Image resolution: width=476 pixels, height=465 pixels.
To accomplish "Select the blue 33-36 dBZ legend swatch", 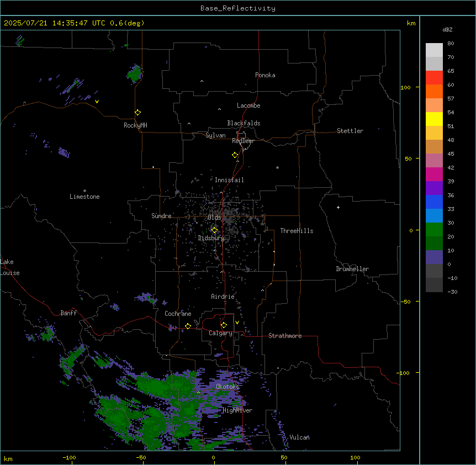I will [x=434, y=202].
